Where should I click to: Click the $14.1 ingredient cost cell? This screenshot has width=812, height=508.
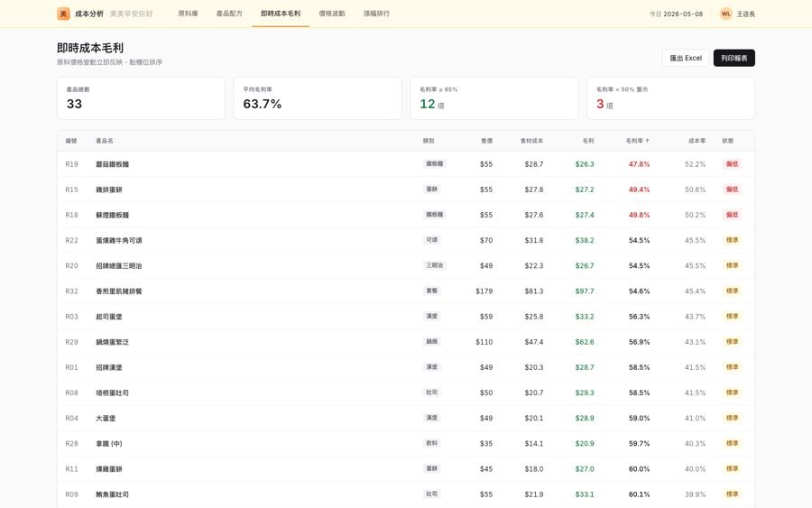534,443
